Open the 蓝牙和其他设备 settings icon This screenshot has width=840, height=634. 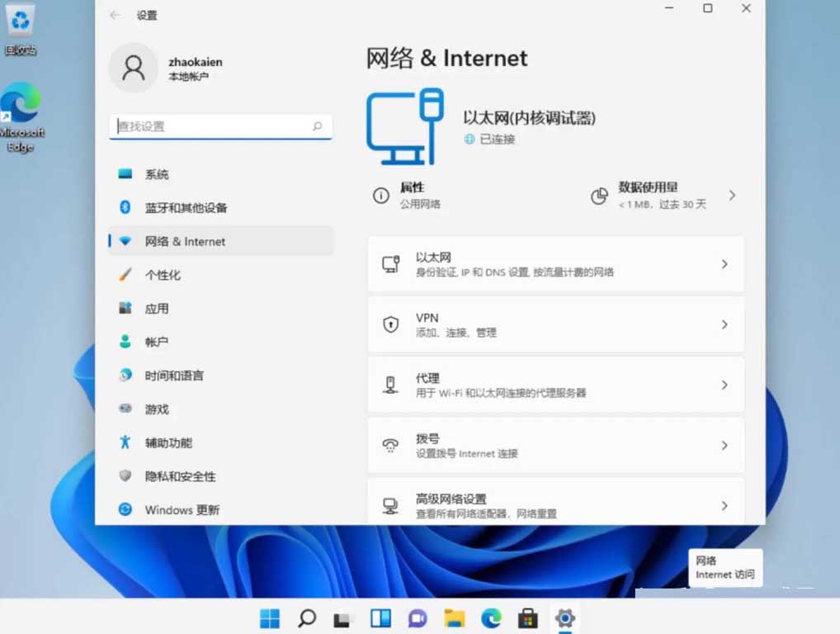[x=125, y=207]
